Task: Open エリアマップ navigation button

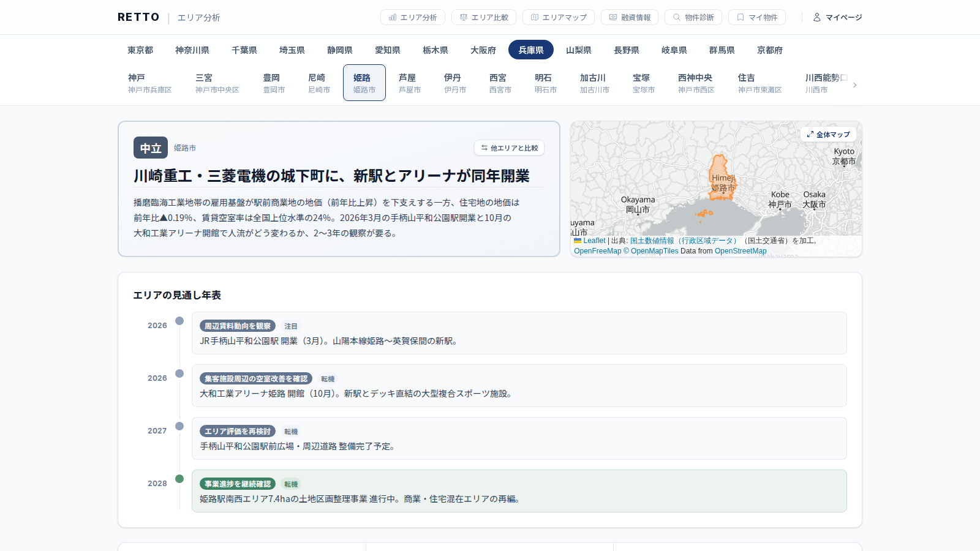Action: (559, 17)
